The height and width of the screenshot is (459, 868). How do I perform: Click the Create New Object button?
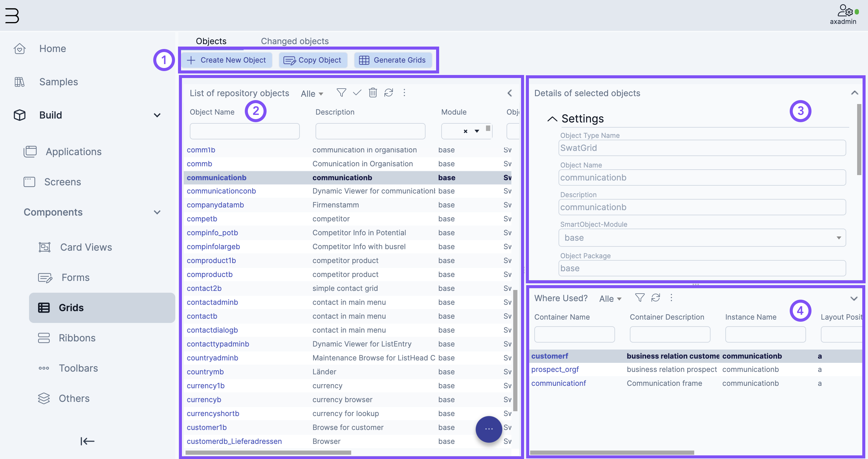(227, 59)
